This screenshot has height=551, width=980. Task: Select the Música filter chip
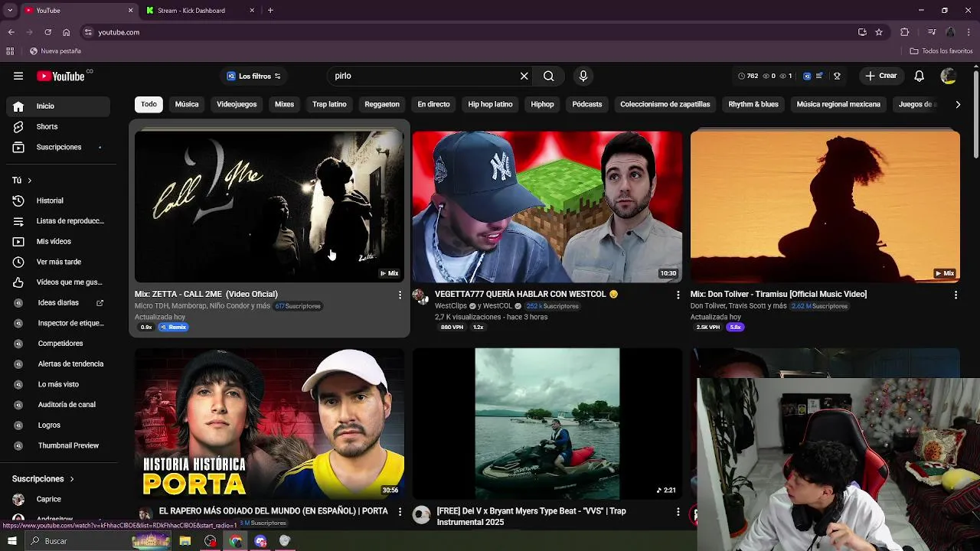[187, 104]
